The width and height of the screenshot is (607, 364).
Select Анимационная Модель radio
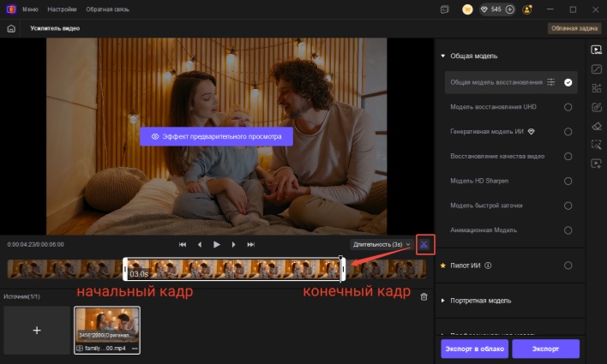pyautogui.click(x=568, y=230)
